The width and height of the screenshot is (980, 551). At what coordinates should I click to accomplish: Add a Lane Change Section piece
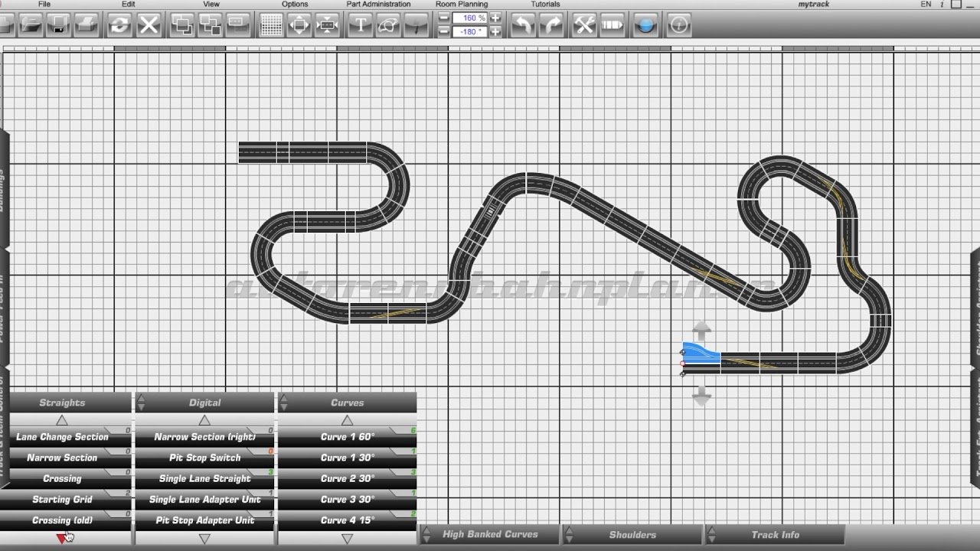click(x=63, y=437)
